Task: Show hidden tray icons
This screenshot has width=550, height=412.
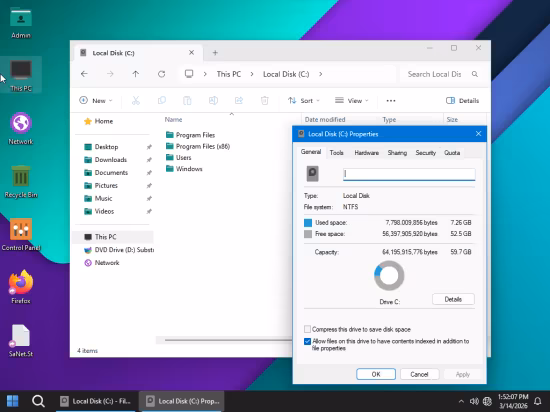Action: (x=461, y=401)
